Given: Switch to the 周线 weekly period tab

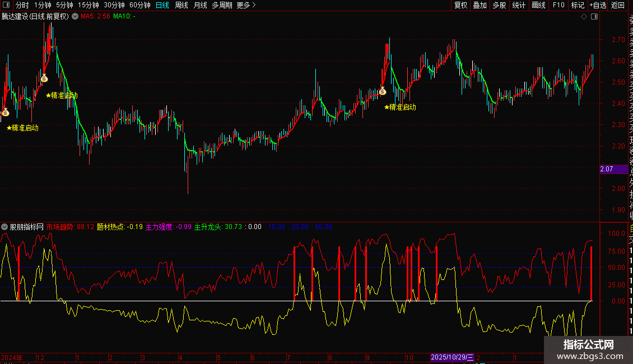Looking at the screenshot, I should pyautogui.click(x=181, y=5).
